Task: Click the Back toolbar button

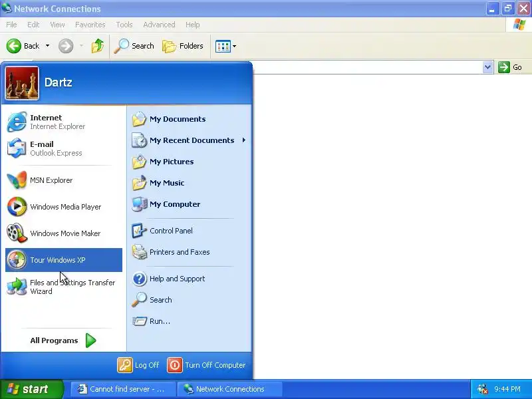Action: [x=23, y=46]
